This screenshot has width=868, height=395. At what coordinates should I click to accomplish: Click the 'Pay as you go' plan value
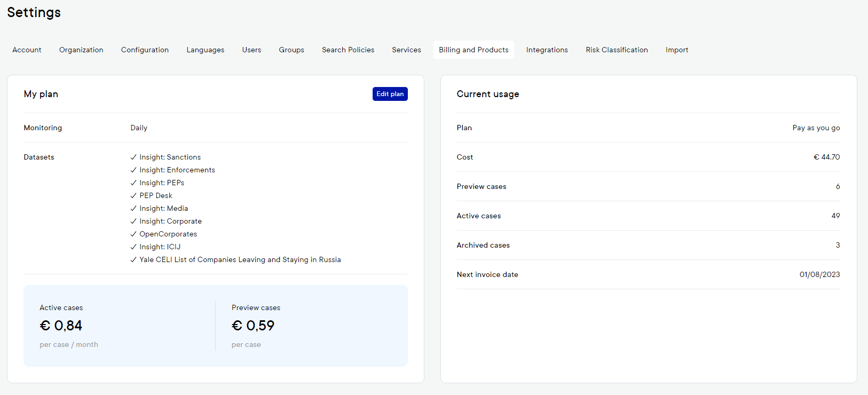(x=816, y=128)
